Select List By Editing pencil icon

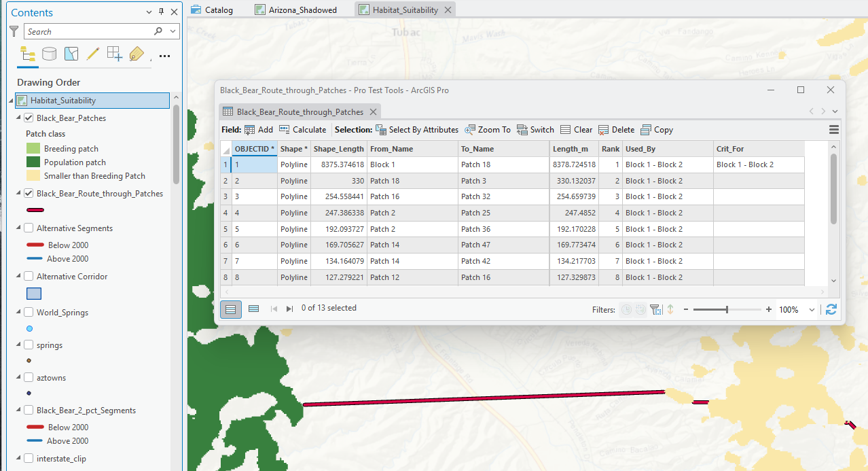[x=93, y=54]
